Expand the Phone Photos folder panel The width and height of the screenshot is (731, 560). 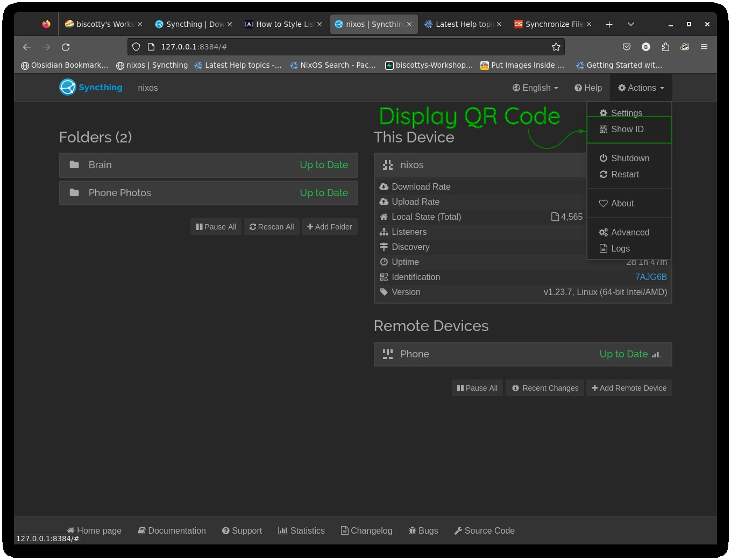[x=208, y=193]
